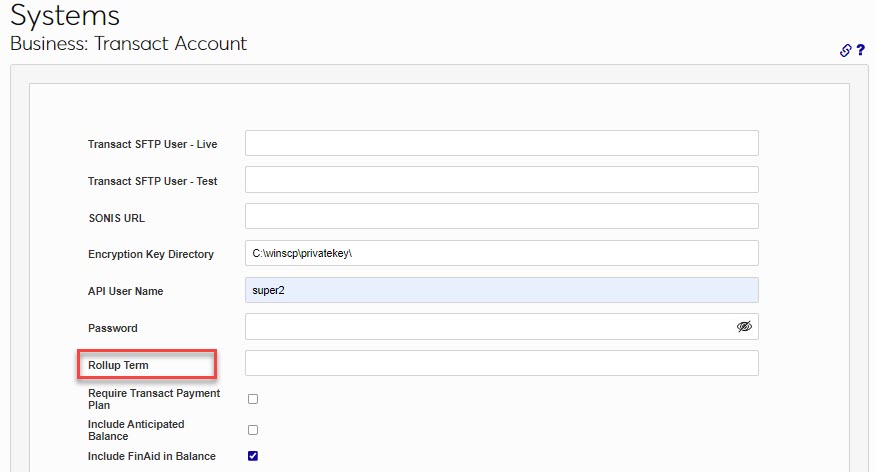Click the API User Name field containing super2
876x472 pixels.
(x=502, y=290)
